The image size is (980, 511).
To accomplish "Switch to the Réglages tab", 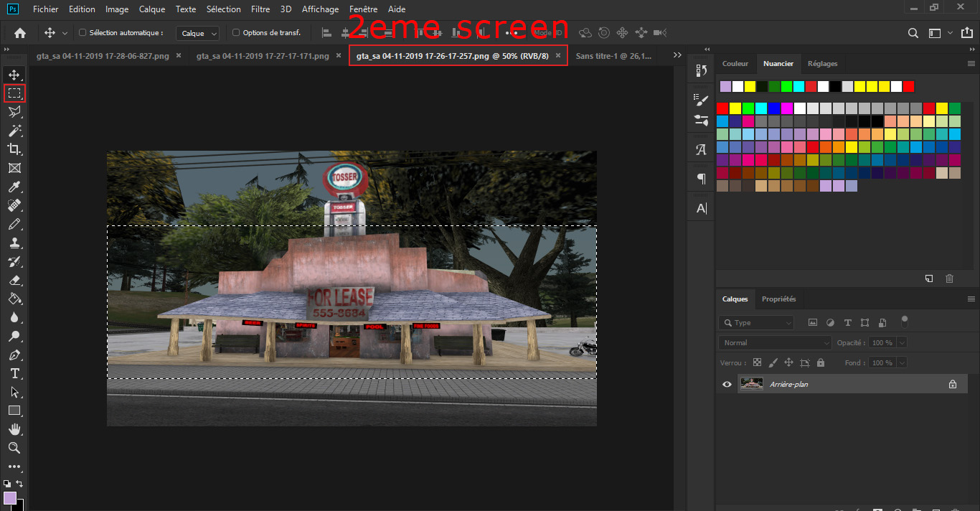I will (822, 64).
